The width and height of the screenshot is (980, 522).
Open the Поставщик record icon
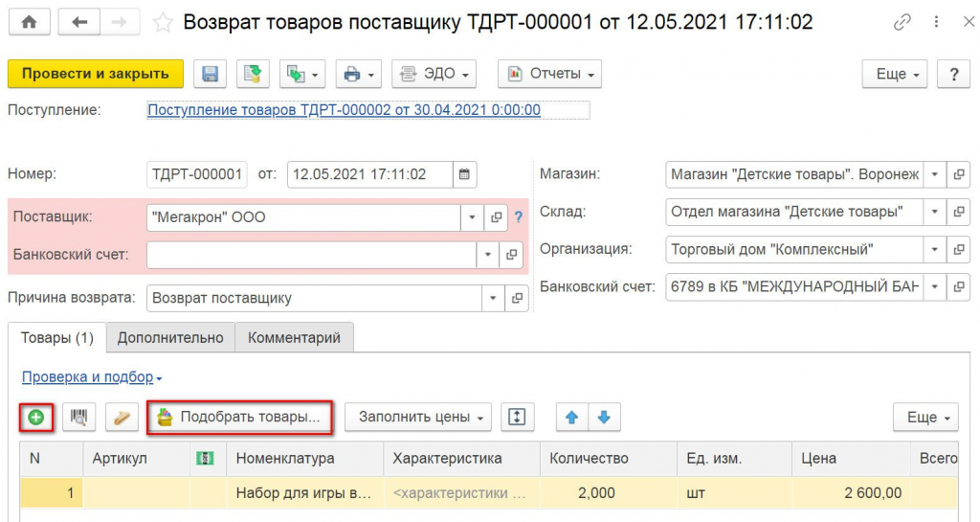(x=497, y=217)
